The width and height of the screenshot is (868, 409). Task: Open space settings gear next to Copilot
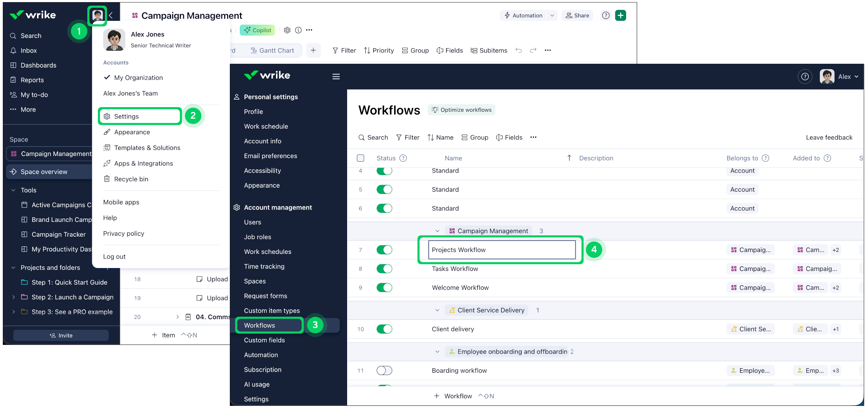click(287, 30)
